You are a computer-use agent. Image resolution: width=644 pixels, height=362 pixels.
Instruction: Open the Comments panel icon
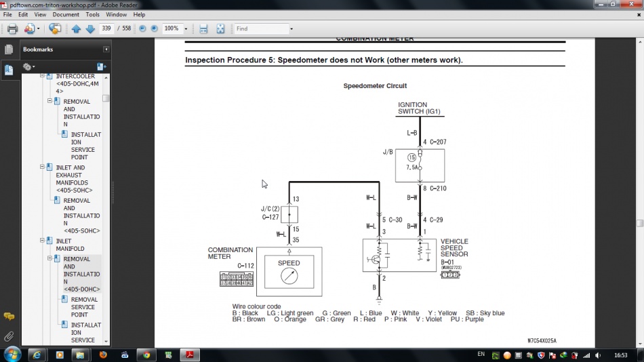point(9,317)
